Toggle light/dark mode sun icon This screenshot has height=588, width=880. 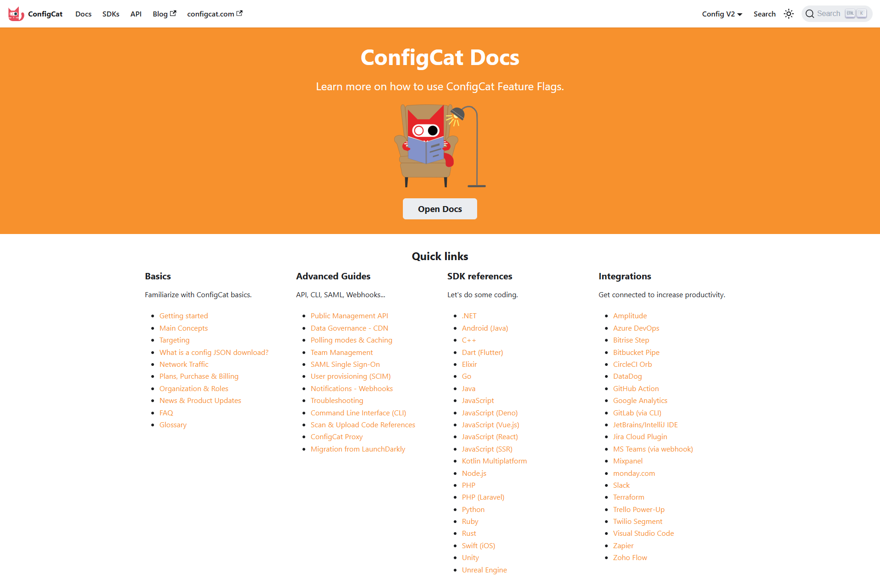pos(788,14)
